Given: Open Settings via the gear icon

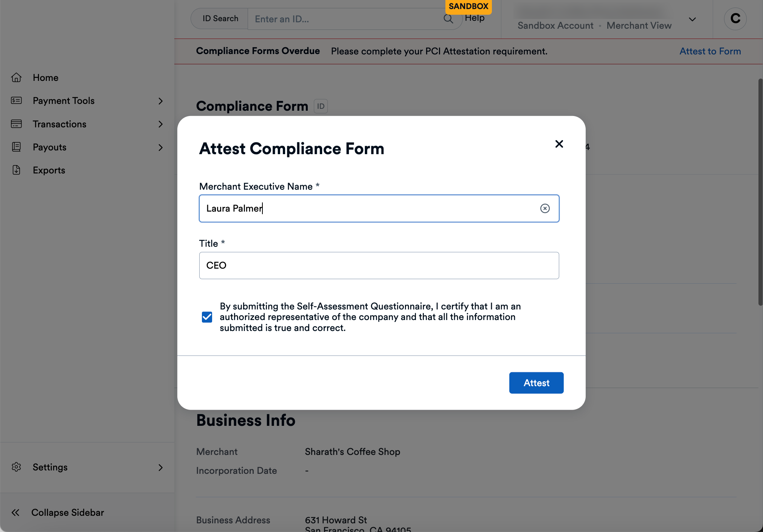Looking at the screenshot, I should pyautogui.click(x=17, y=467).
